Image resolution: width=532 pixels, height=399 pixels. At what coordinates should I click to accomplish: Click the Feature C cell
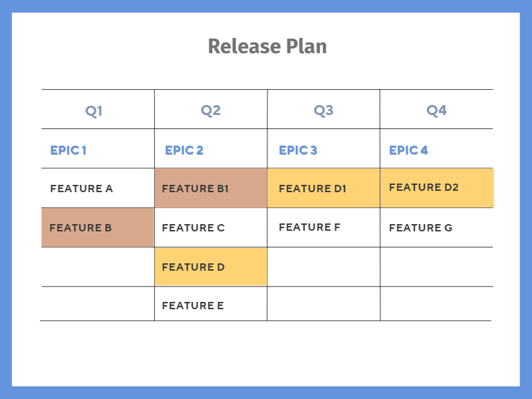click(x=194, y=227)
